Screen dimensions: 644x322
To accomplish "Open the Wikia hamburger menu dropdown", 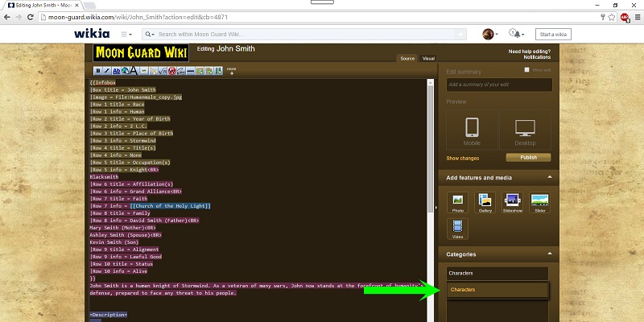I will coord(126,34).
